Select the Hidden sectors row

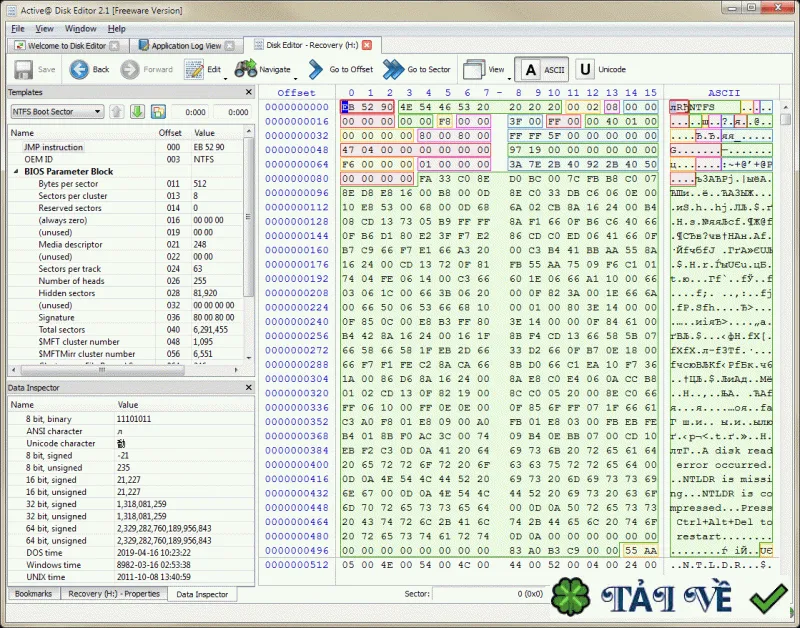(x=126, y=293)
